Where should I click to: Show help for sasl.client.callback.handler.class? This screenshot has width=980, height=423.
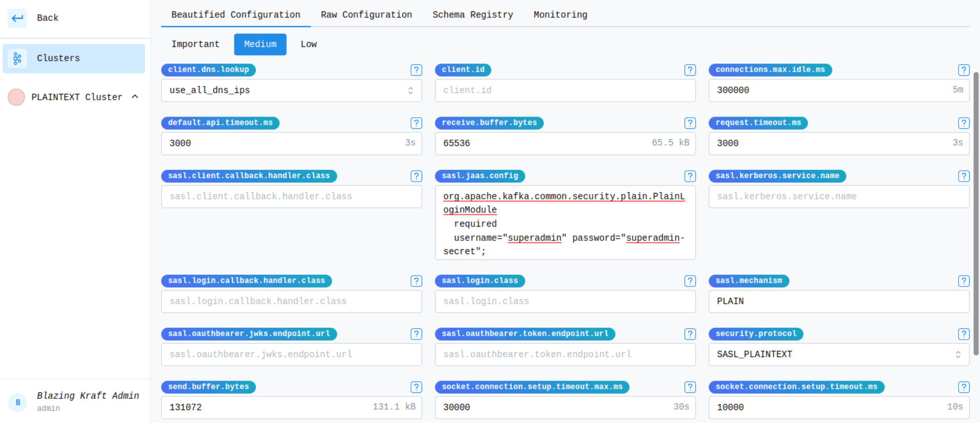pyautogui.click(x=416, y=176)
